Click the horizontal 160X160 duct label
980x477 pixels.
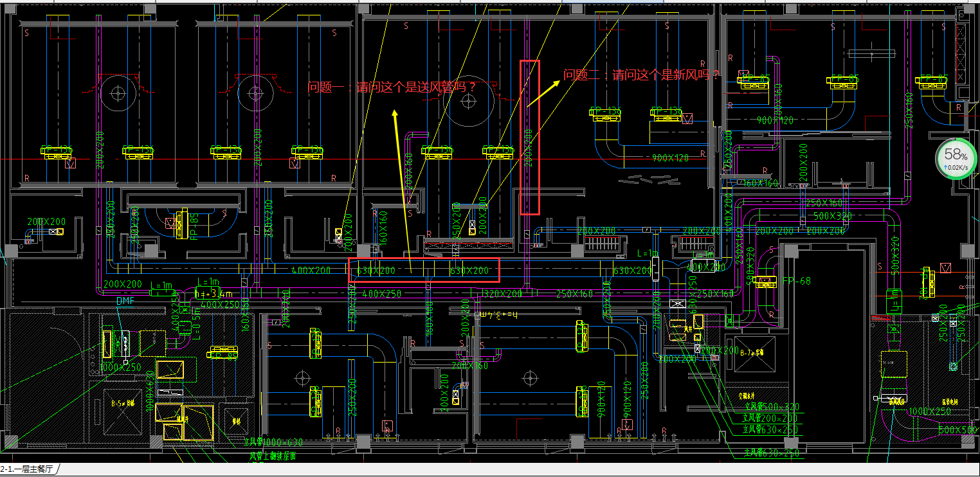761,183
